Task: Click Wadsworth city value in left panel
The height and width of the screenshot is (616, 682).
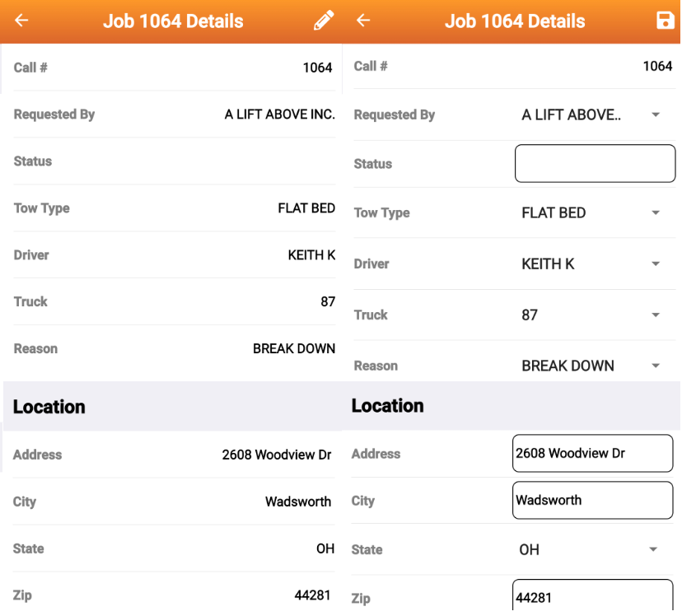Action: click(x=298, y=502)
